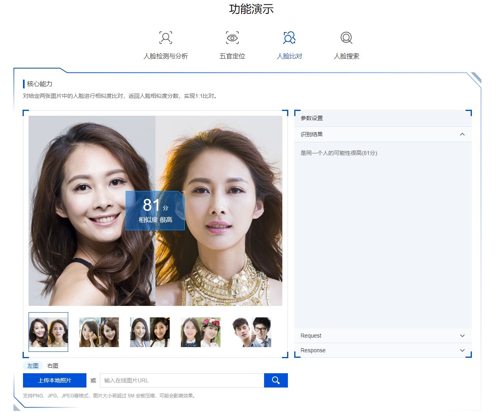Select 右图 upload target toggle
This screenshot has height=420, width=504.
tap(53, 366)
